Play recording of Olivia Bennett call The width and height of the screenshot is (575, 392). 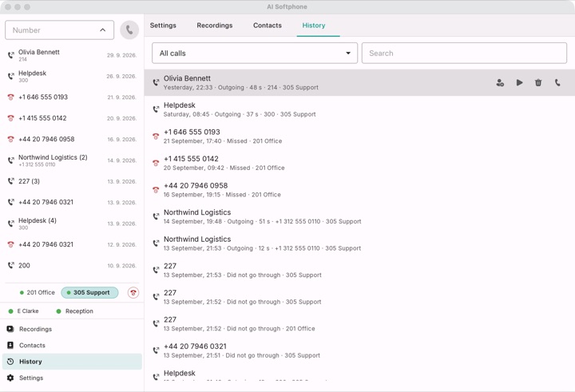click(519, 82)
